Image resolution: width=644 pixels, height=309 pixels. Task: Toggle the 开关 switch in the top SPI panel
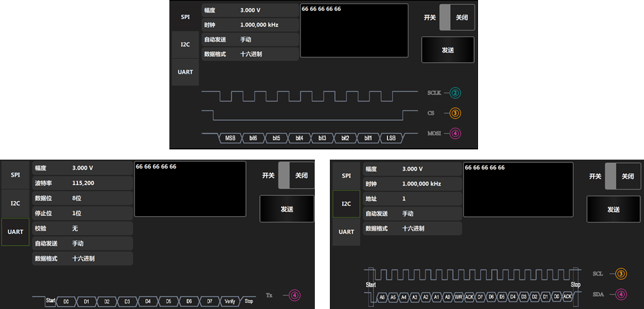pos(456,18)
